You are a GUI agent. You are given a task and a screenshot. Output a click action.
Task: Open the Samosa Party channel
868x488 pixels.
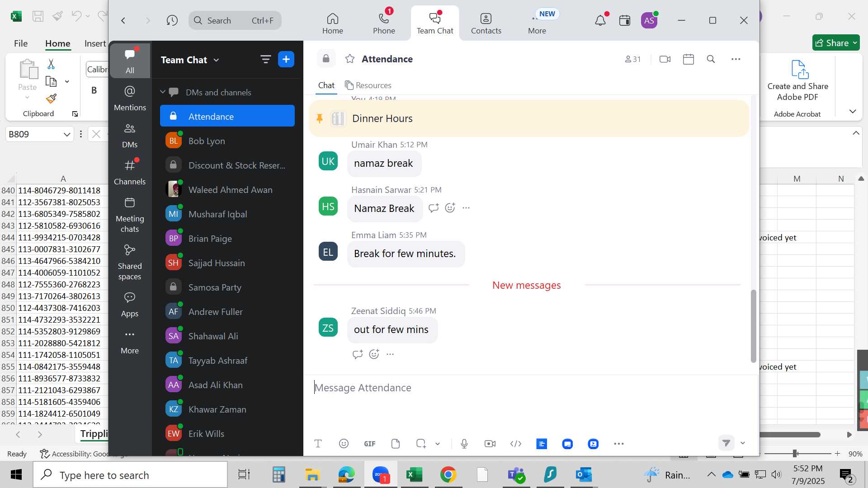point(227,287)
